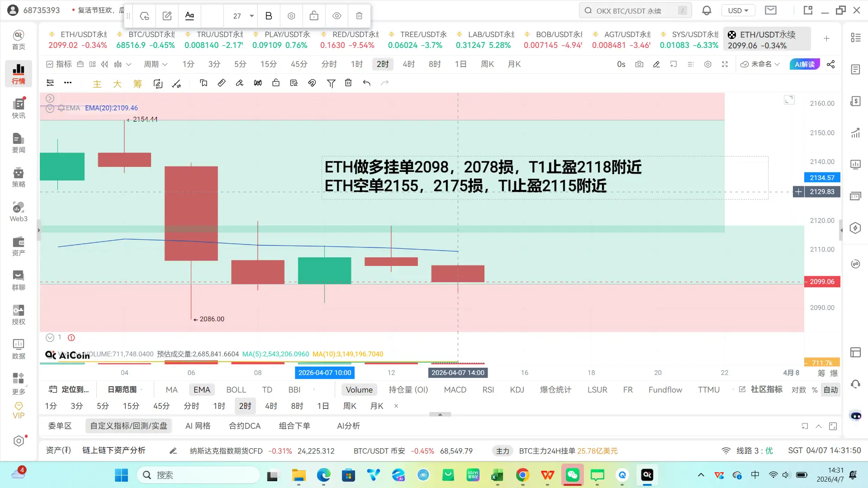Open the 策略 strategy robot icon
The width and height of the screenshot is (868, 488).
pos(19,177)
